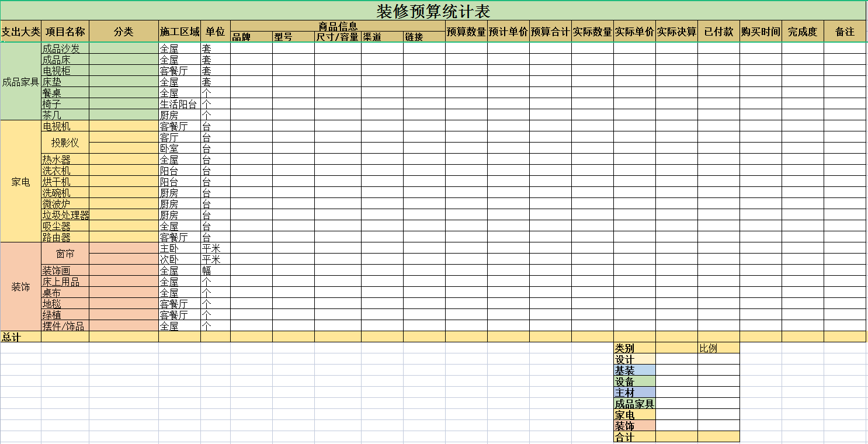Select the yellow 家电 category cell
This screenshot has height=444, width=868.
point(21,182)
